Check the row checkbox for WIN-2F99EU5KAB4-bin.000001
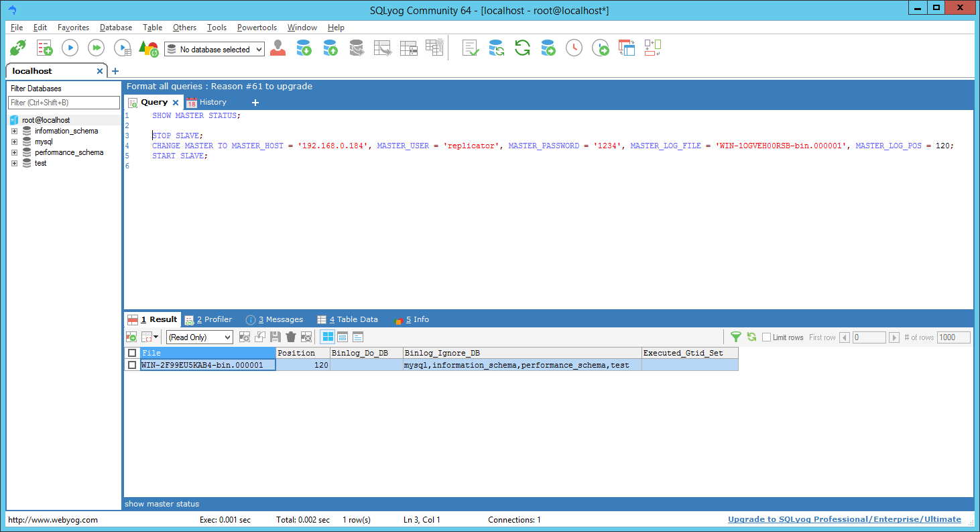The width and height of the screenshot is (980, 532). 132,365
